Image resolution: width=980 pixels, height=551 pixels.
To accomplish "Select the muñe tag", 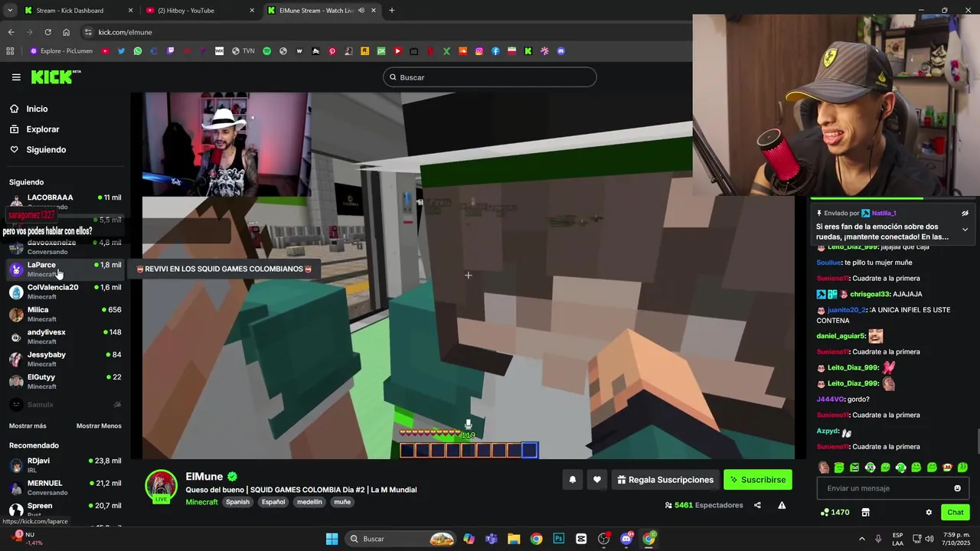I will (x=342, y=502).
